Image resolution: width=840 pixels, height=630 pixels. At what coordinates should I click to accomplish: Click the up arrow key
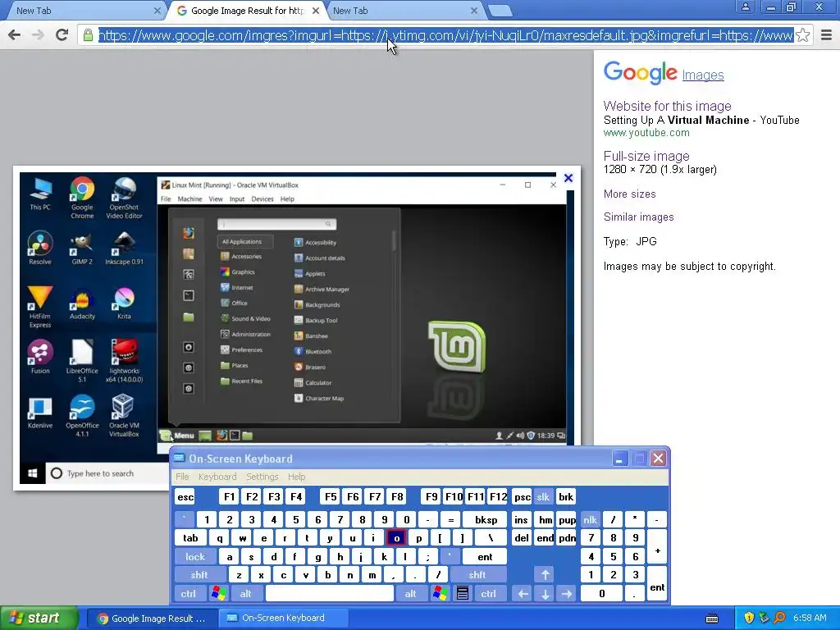(x=546, y=575)
